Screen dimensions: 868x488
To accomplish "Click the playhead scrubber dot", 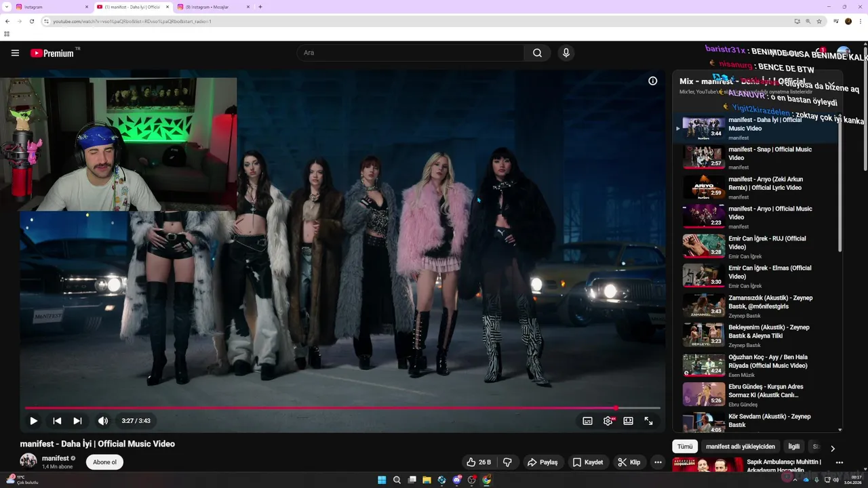I will (616, 408).
